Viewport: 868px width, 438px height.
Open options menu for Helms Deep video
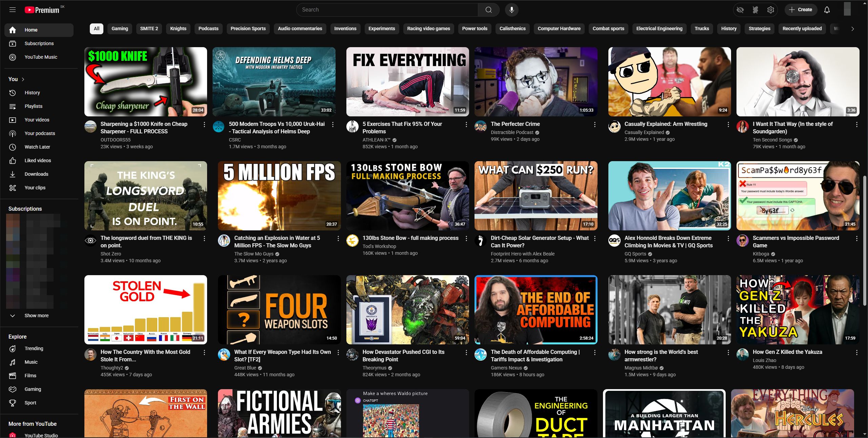pos(332,125)
